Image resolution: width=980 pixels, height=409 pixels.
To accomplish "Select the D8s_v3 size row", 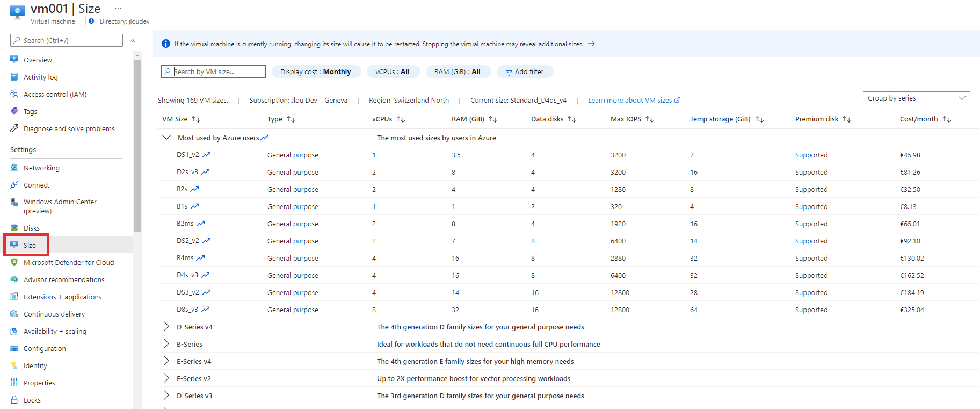I will point(568,310).
